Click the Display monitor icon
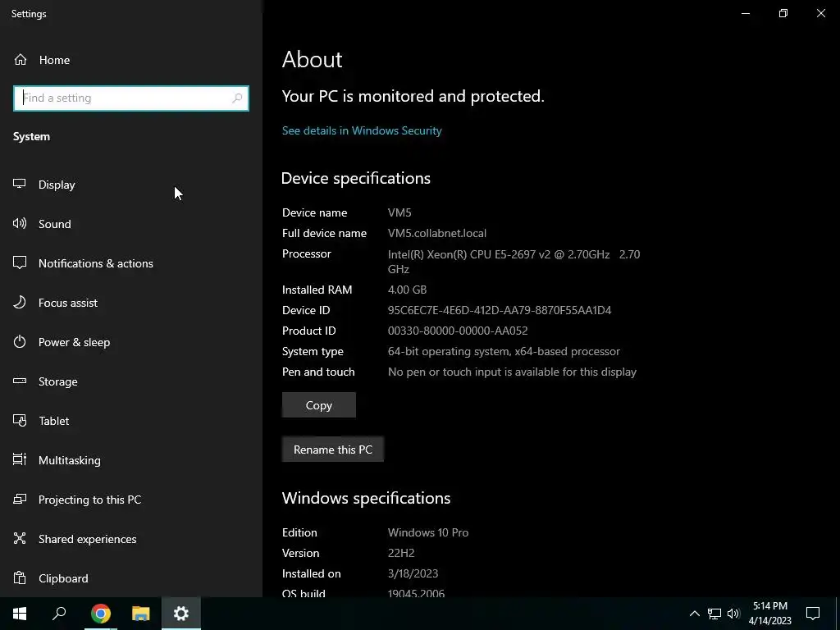This screenshot has width=840, height=630. 20,184
